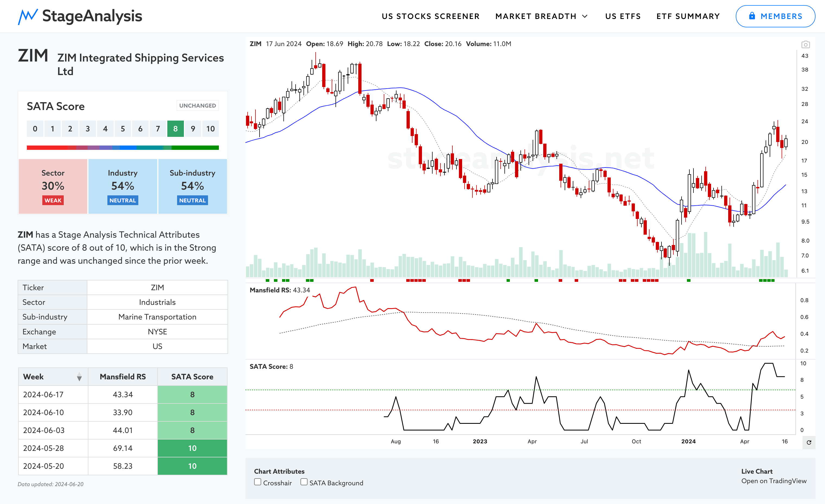Click the Live Chart heading
The image size is (825, 504).
coord(757,471)
